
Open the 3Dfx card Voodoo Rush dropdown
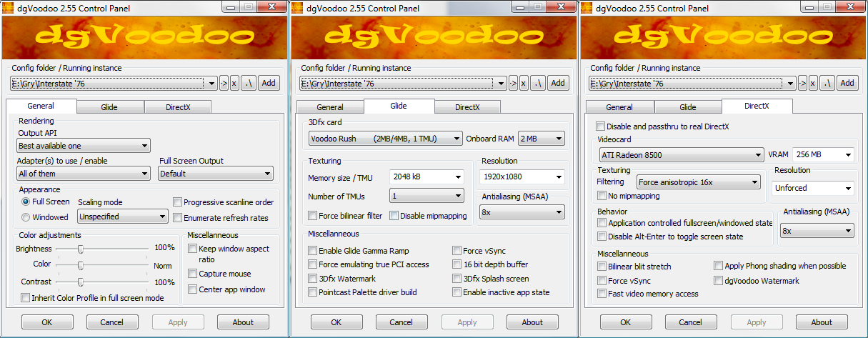(385, 139)
